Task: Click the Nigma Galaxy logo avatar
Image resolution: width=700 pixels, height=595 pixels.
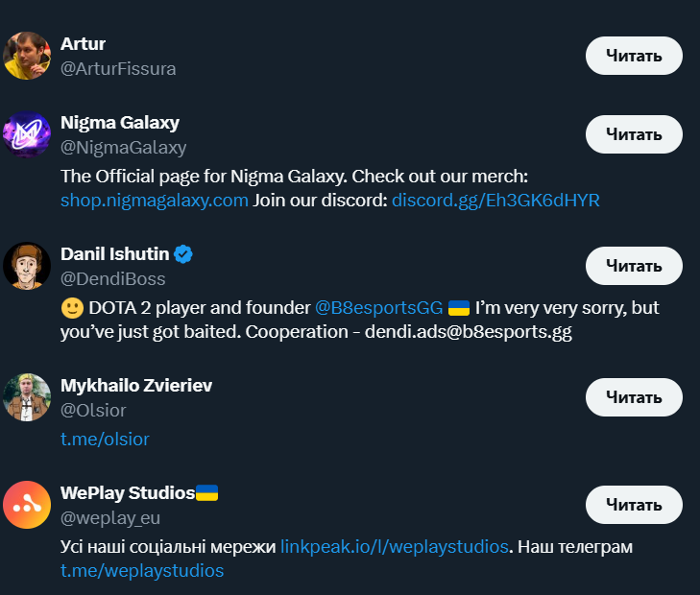Action: pyautogui.click(x=27, y=133)
